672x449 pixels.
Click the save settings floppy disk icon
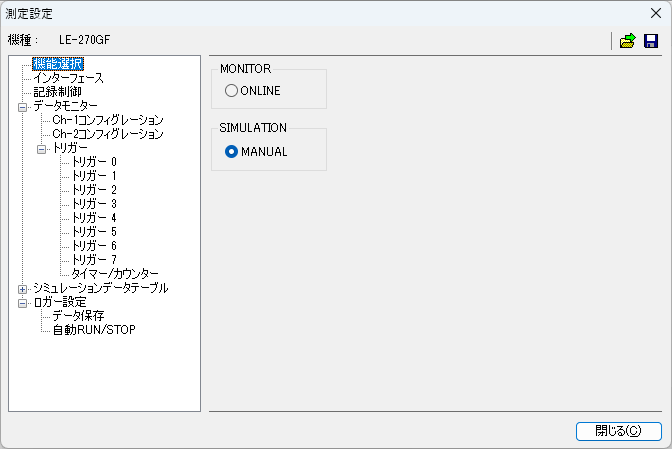click(651, 41)
